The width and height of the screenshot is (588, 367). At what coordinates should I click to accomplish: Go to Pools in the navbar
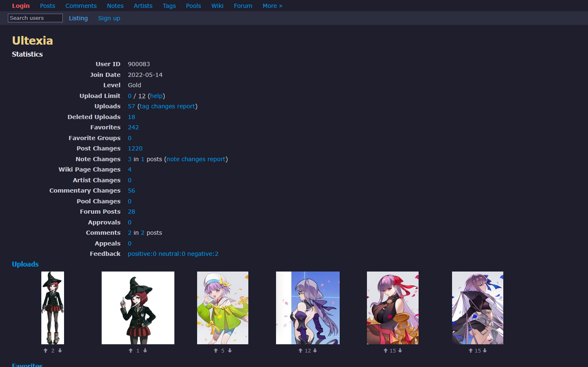click(x=193, y=6)
